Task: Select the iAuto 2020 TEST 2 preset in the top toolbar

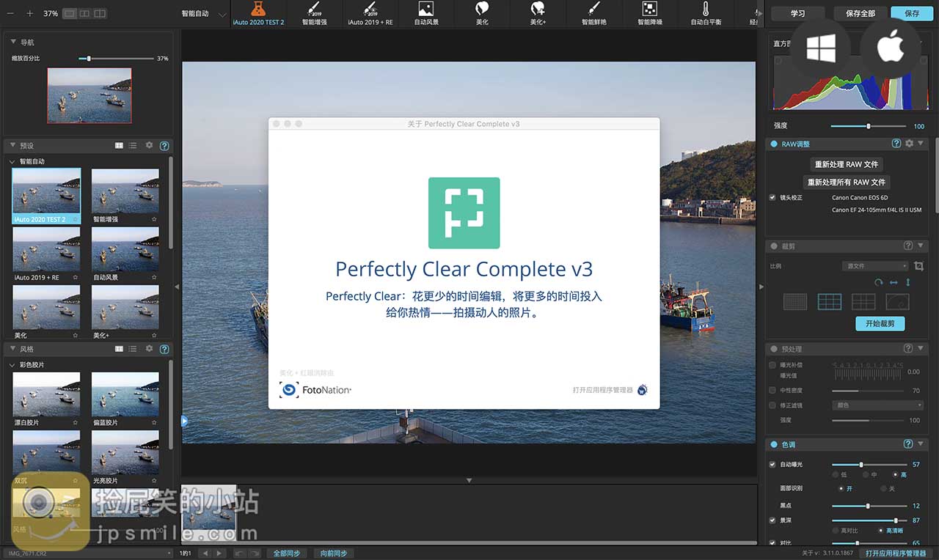Action: (257, 13)
